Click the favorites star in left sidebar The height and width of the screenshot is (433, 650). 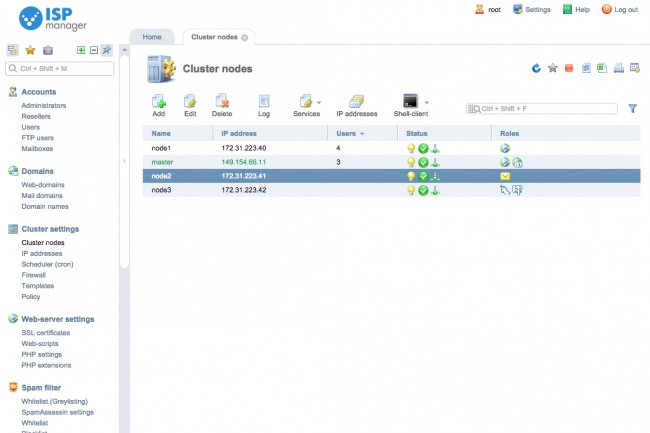point(30,49)
